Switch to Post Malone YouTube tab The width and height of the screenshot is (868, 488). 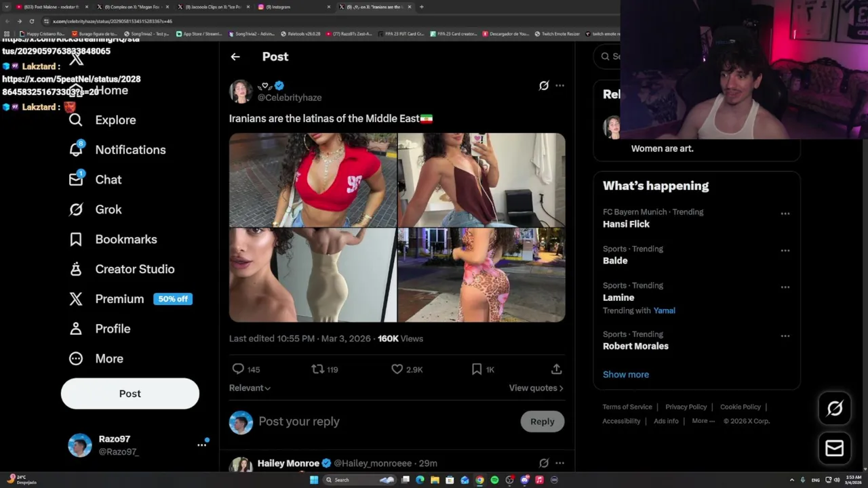52,7
